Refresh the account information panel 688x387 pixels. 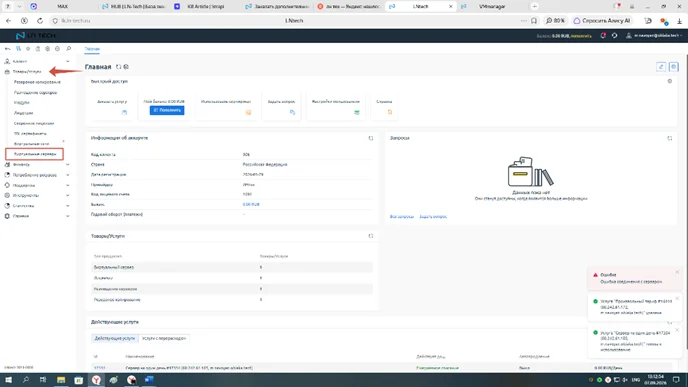pyautogui.click(x=371, y=138)
